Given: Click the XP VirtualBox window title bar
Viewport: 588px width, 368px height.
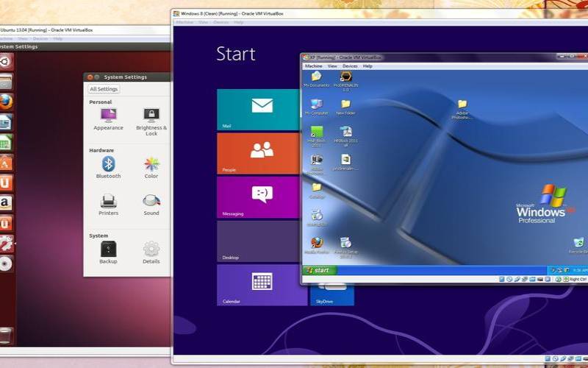Looking at the screenshot, I should click(x=445, y=57).
